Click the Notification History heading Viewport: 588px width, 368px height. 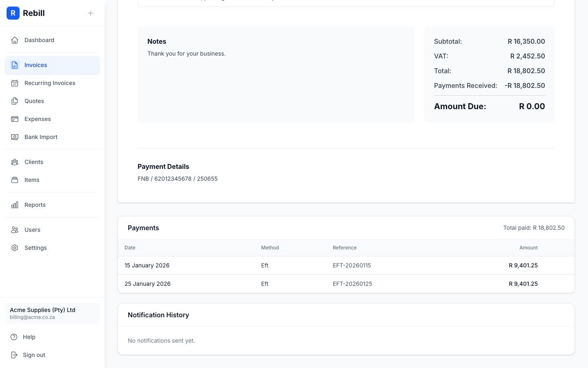(x=158, y=315)
